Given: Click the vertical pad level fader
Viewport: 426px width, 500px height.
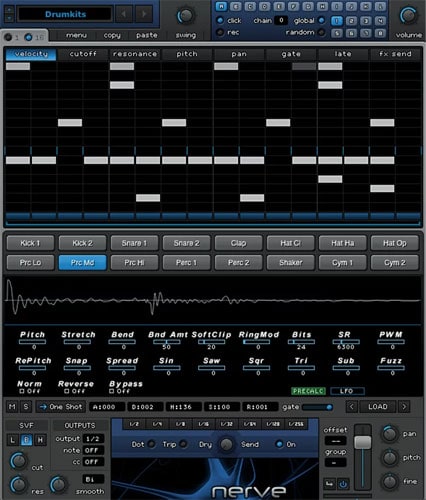Looking at the screenshot, I should point(362,457).
